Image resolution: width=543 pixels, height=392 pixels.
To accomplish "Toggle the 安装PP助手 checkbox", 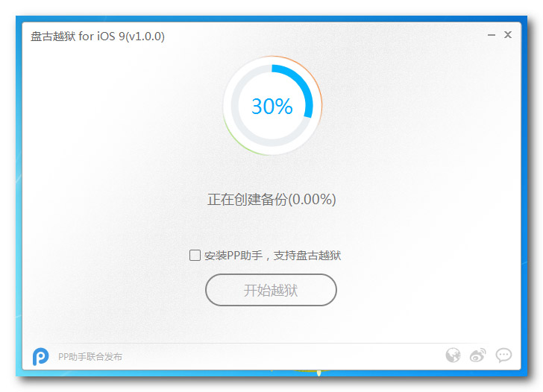I will pos(195,256).
